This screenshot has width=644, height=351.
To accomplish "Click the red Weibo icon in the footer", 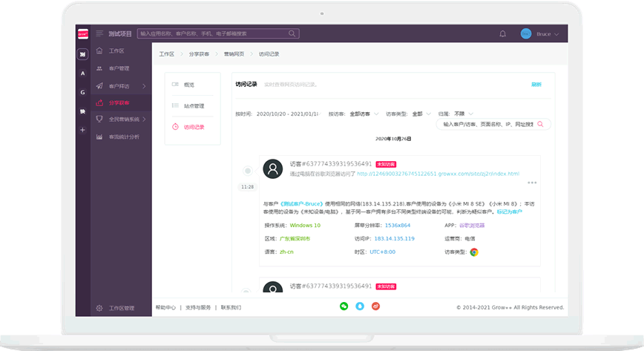I will [x=375, y=306].
